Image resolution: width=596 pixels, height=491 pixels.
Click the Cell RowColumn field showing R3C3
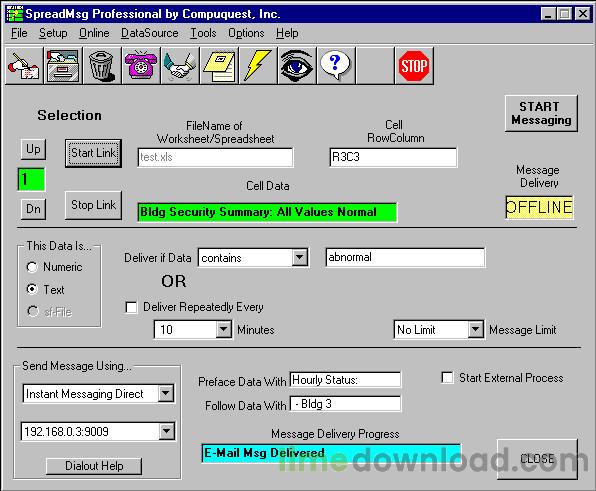click(x=393, y=157)
